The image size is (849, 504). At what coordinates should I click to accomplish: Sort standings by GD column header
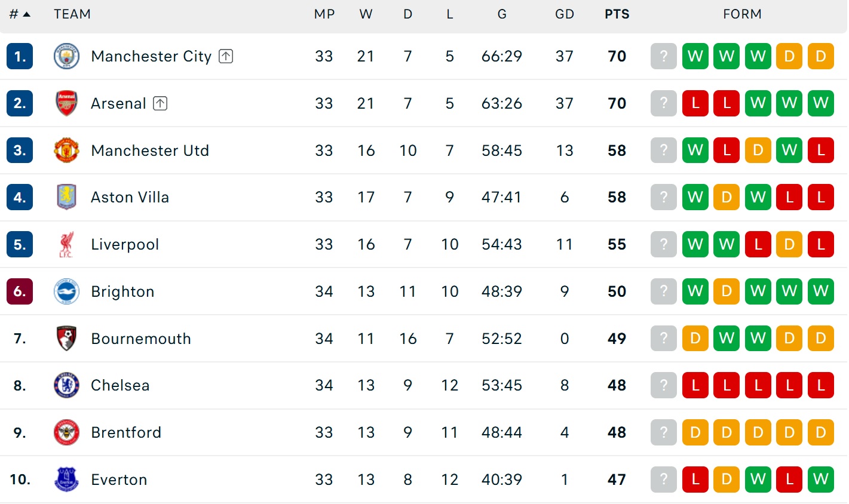[564, 14]
